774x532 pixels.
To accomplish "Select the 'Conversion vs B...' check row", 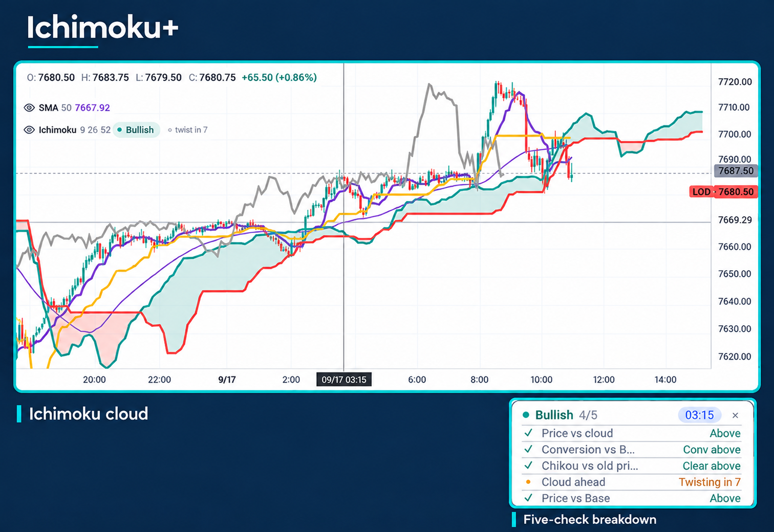I will tap(632, 450).
